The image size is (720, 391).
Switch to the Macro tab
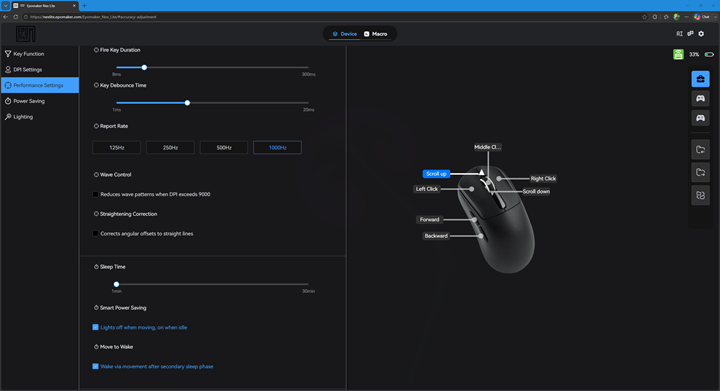coord(376,34)
